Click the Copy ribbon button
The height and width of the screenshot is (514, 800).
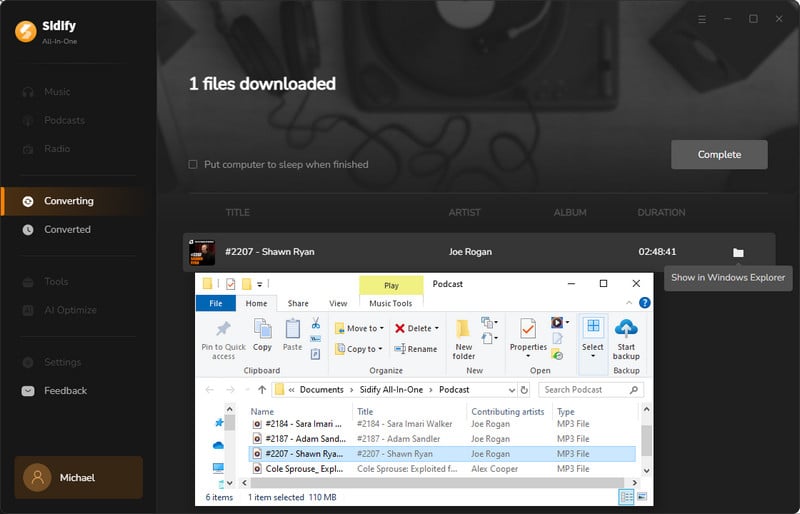262,335
